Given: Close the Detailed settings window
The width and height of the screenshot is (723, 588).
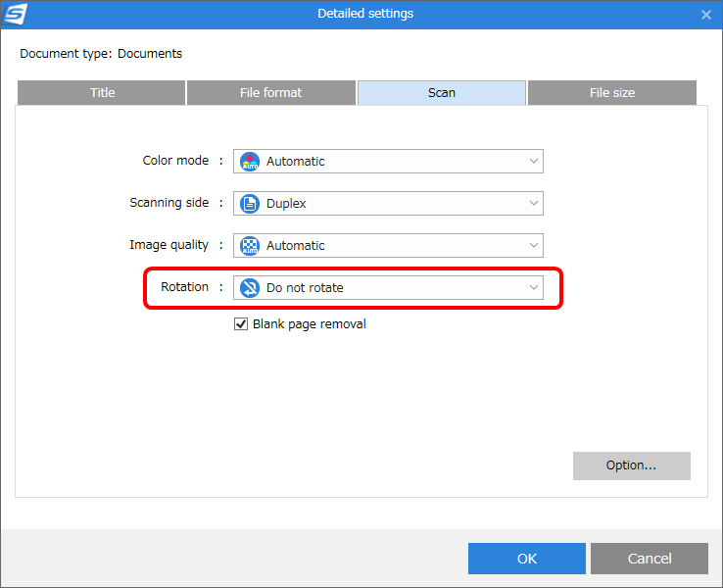Looking at the screenshot, I should click(706, 15).
